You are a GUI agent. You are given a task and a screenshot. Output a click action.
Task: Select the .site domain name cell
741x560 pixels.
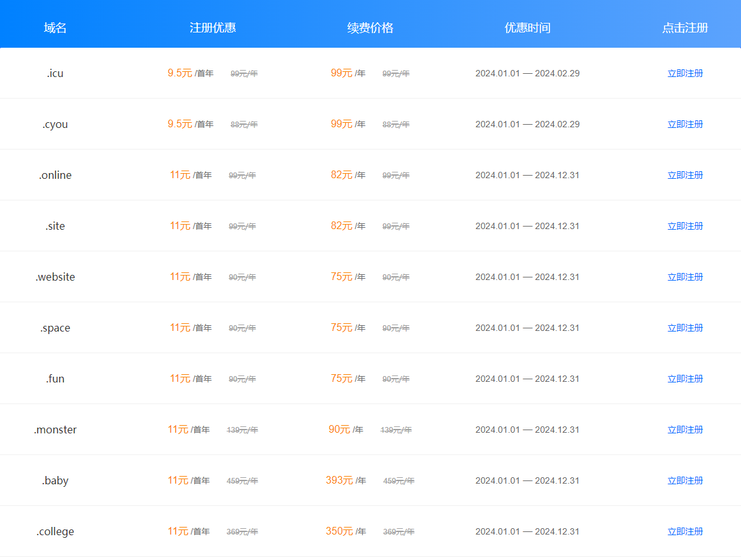point(55,227)
